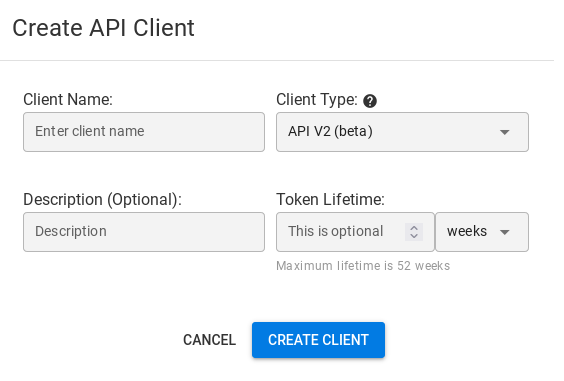Viewport: 564px width, 381px height.
Task: Click into the Description text field
Action: (x=144, y=232)
